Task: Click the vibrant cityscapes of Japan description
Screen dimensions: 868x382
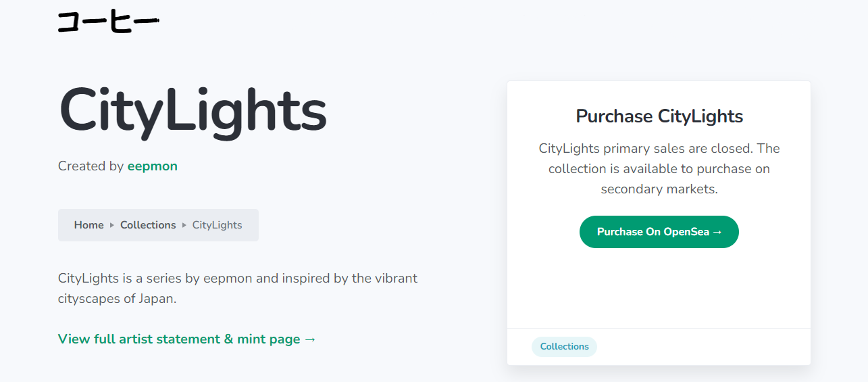Action: [238, 288]
